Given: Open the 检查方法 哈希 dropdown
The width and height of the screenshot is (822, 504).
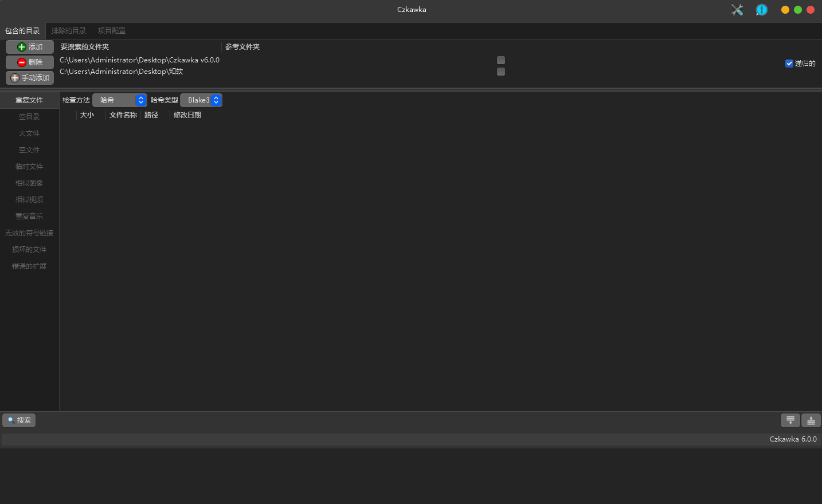Looking at the screenshot, I should (x=120, y=100).
